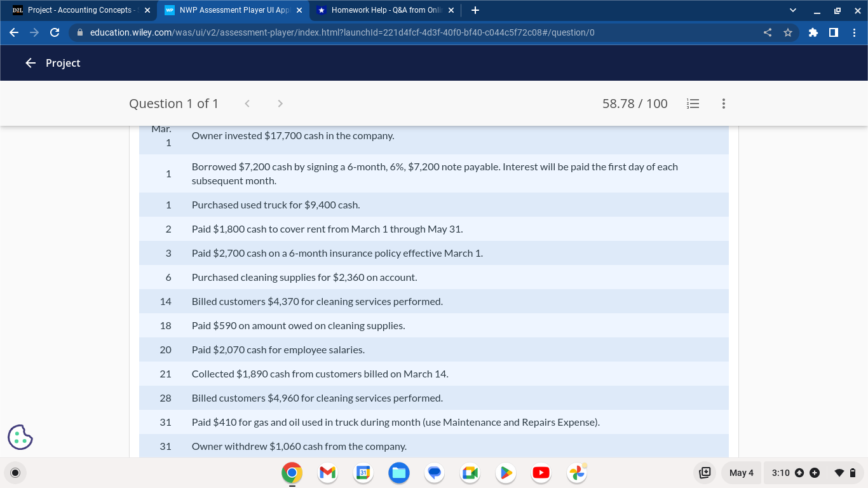Click the browser back arrow
Screen dimensions: 868x488
tap(14, 32)
